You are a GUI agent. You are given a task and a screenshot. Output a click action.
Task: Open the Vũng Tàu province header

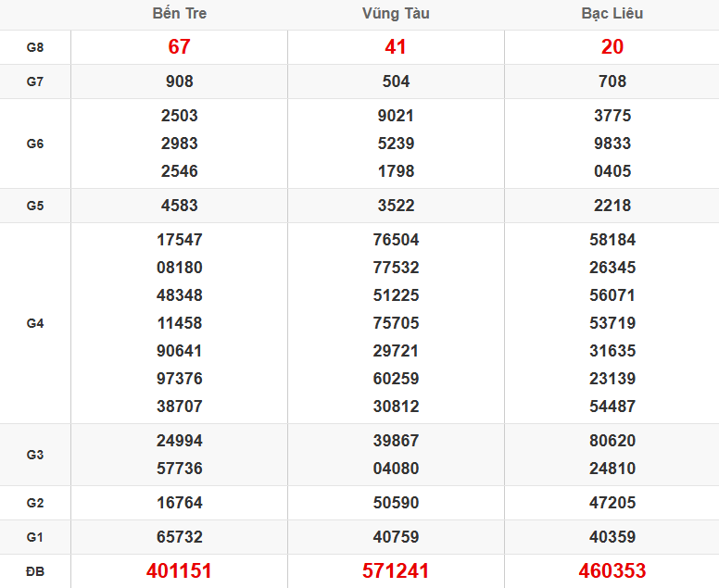[396, 14]
